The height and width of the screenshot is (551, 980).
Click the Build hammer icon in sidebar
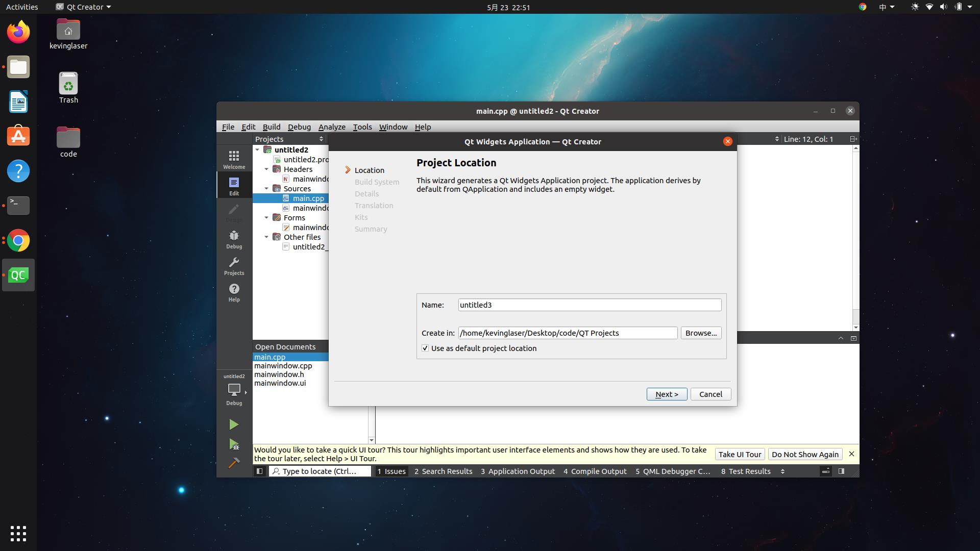click(x=234, y=462)
